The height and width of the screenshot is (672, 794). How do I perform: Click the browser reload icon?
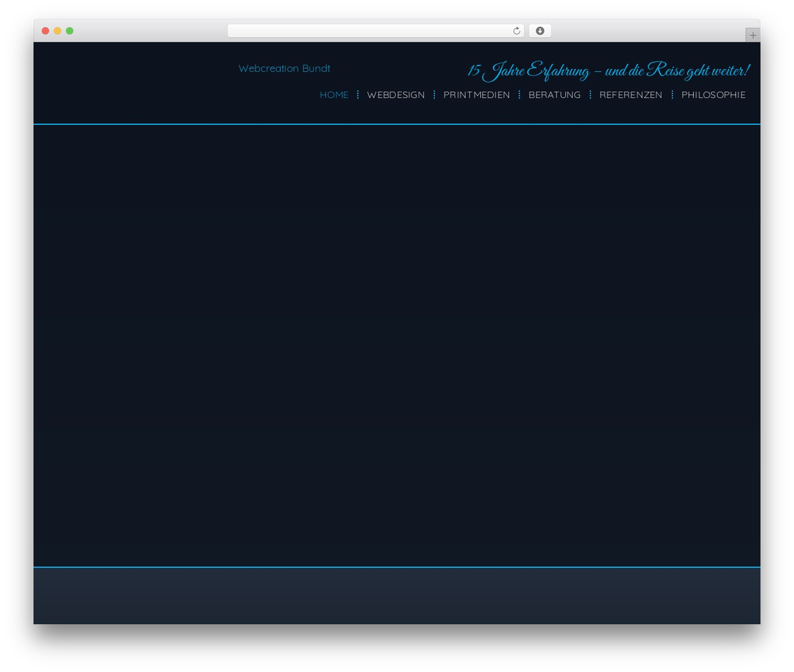pos(516,31)
